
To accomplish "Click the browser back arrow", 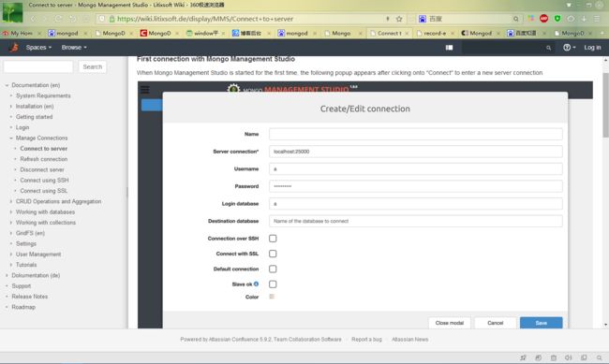I will tap(33, 19).
